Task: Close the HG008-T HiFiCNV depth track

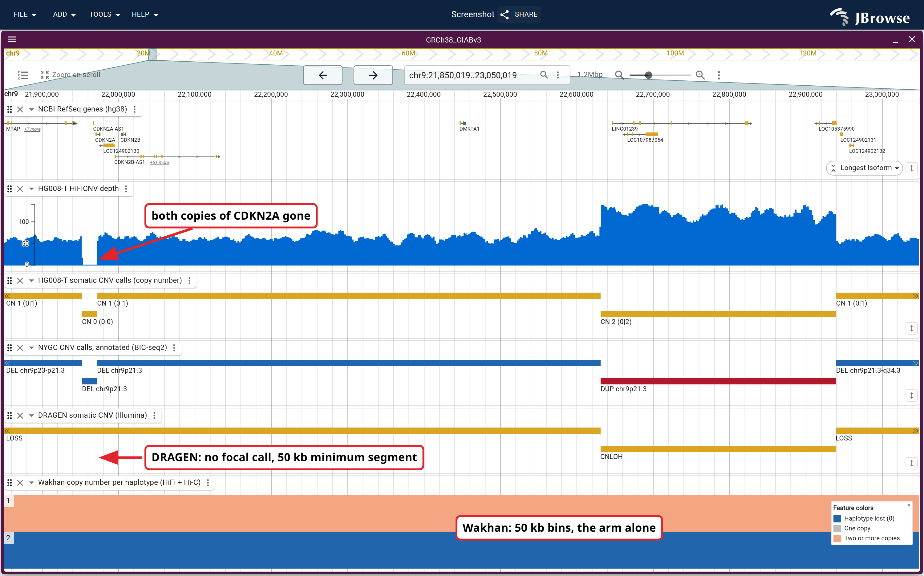Action: [20, 189]
